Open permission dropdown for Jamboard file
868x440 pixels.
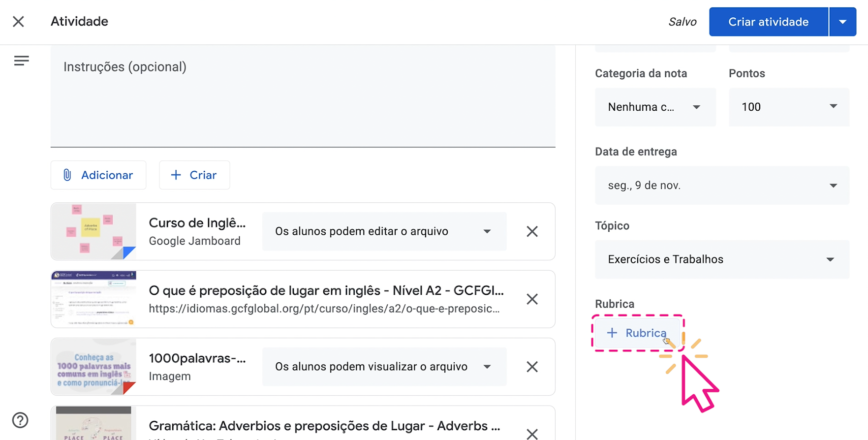click(384, 231)
